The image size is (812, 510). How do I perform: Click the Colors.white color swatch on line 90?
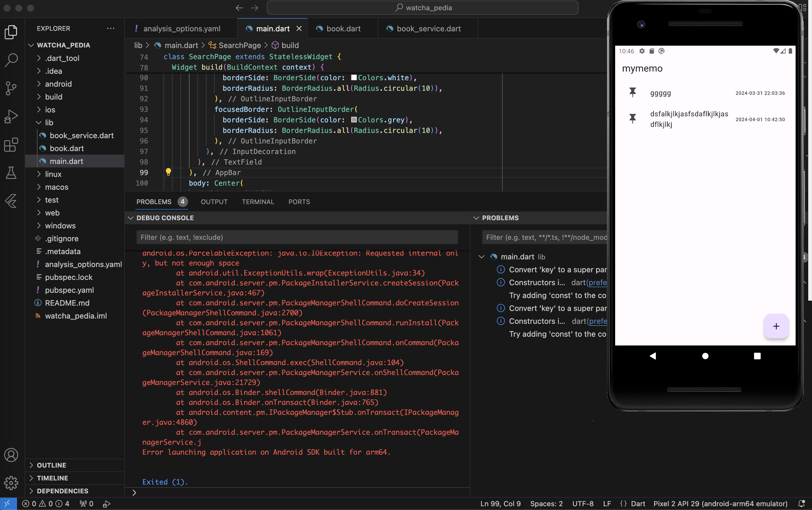354,78
